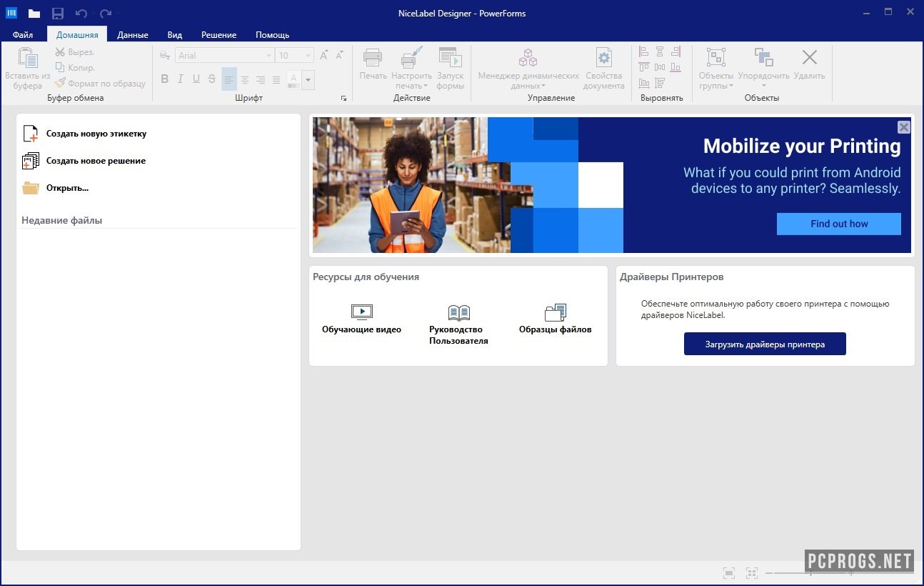
Task: Open the Файл menu tab
Action: pyautogui.click(x=23, y=34)
